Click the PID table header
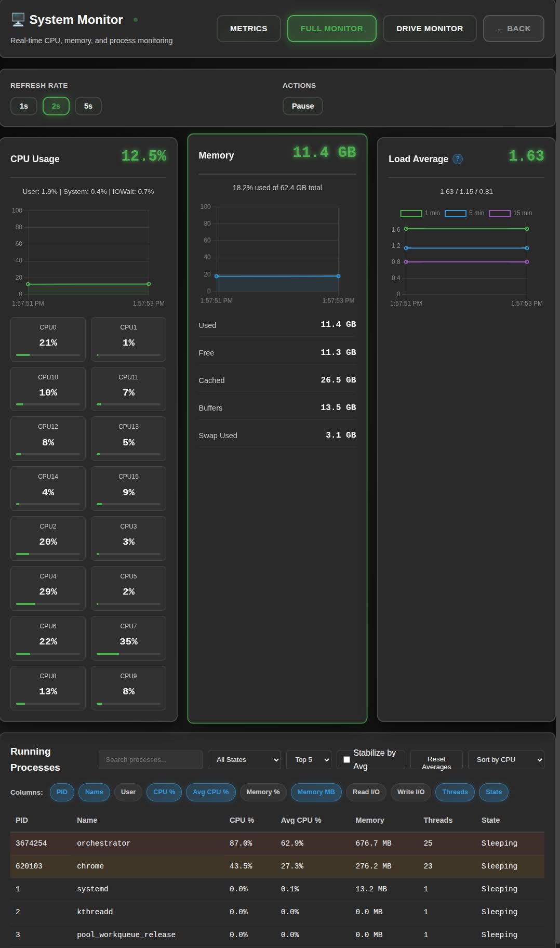 [x=22, y=820]
